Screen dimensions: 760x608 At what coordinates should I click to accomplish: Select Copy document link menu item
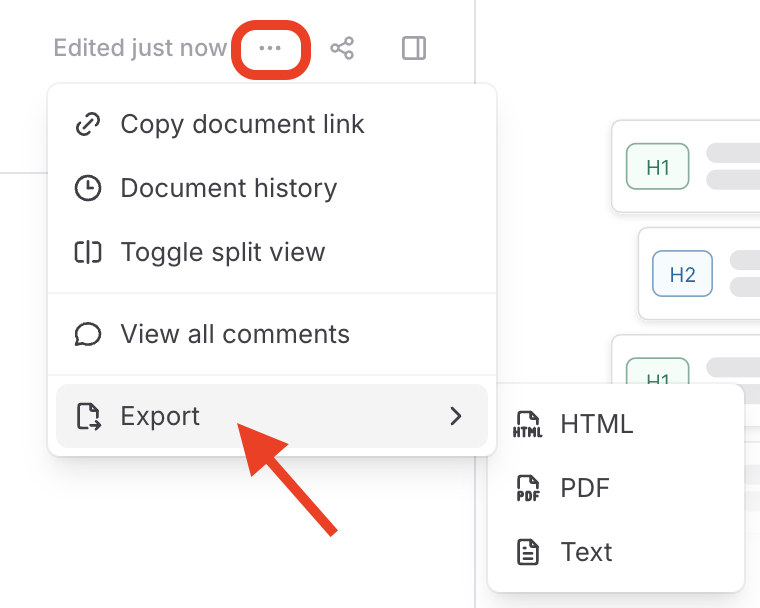tap(242, 124)
